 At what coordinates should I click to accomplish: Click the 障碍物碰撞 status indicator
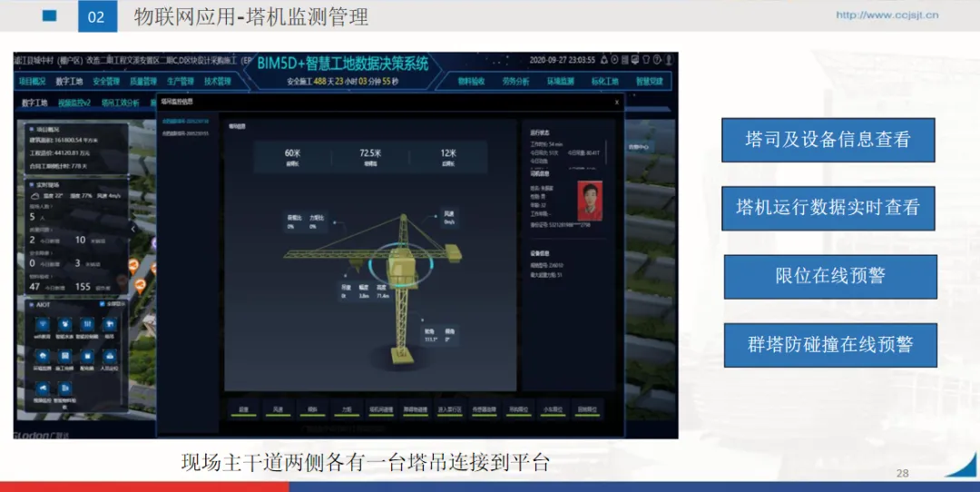(416, 410)
